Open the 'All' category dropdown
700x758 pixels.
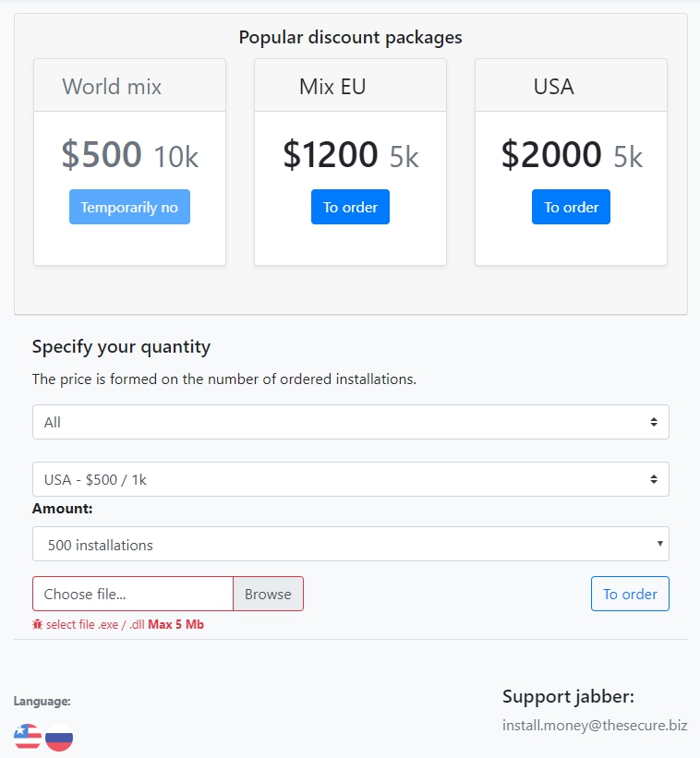pos(351,422)
